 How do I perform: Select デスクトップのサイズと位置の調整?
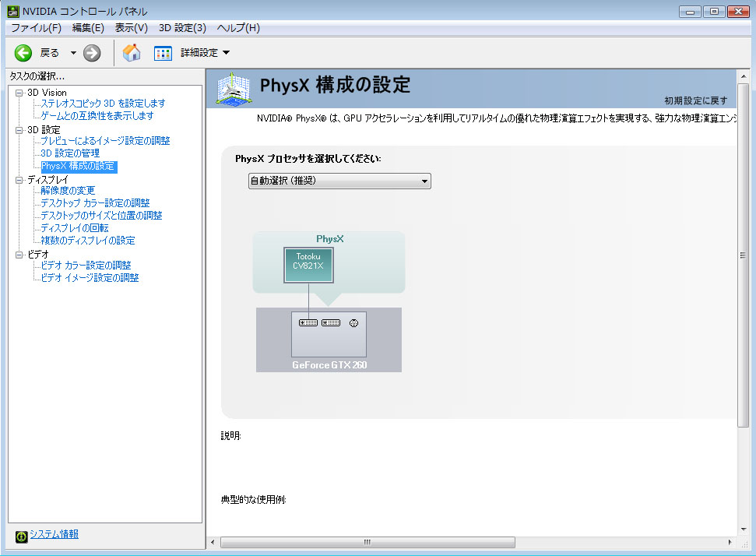[x=101, y=216]
